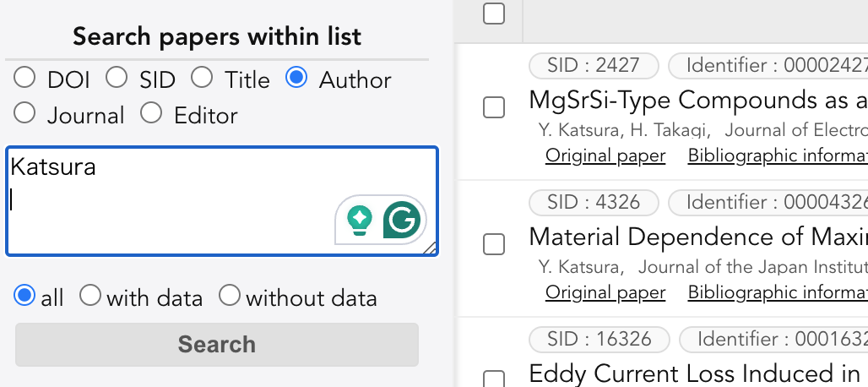Open Original paper link for SID 2427
868x387 pixels.
[x=605, y=155]
